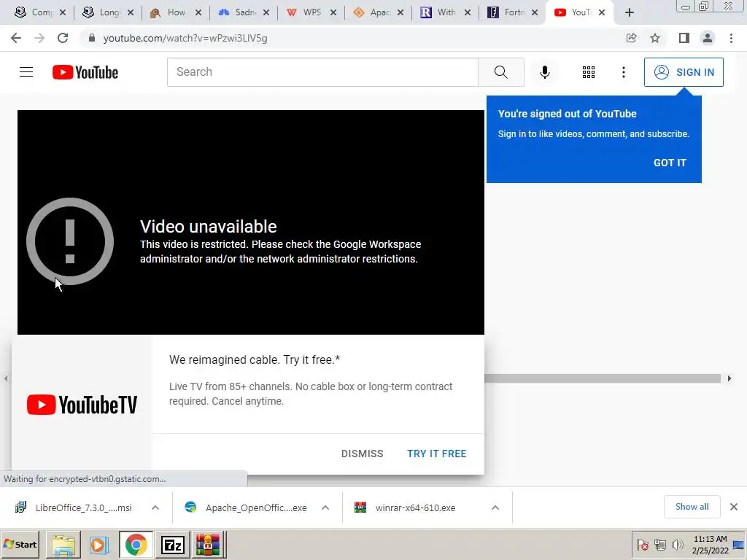The image size is (747, 560).
Task: Open a new tab with plus icon
Action: [630, 13]
